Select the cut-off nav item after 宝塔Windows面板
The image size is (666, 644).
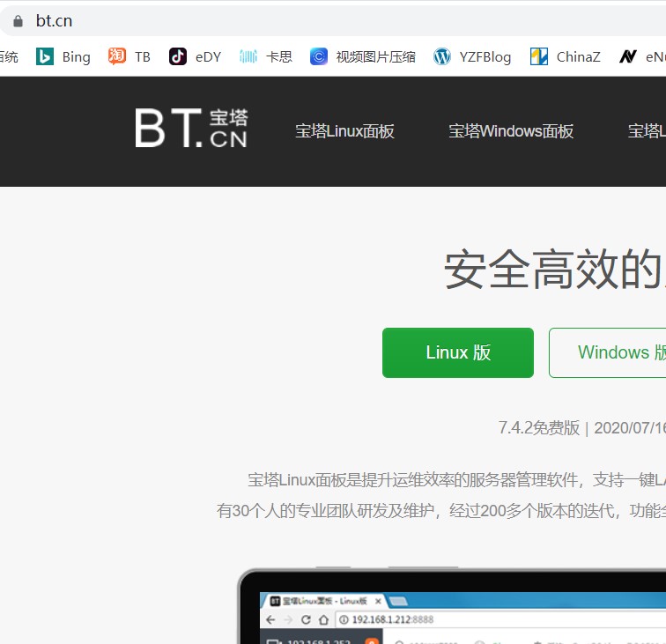(646, 131)
